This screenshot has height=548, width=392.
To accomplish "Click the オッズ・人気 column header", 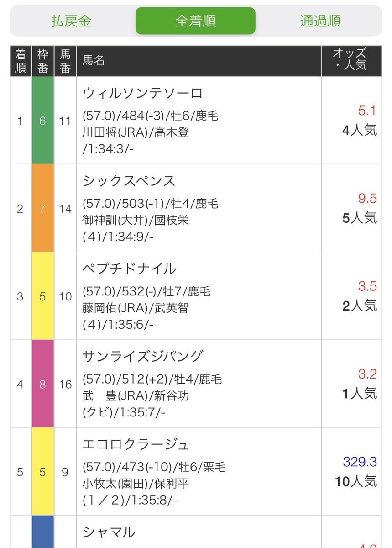I will coord(350,61).
